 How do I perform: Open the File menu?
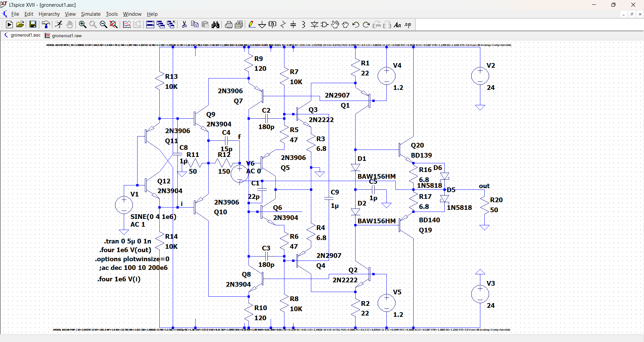point(15,14)
